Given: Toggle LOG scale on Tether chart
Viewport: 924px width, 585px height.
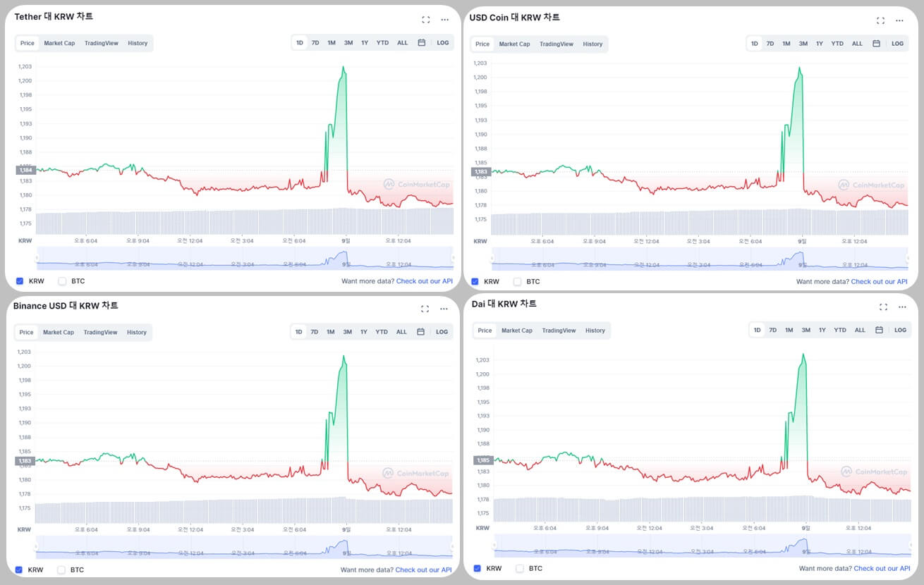Looking at the screenshot, I should (x=443, y=43).
